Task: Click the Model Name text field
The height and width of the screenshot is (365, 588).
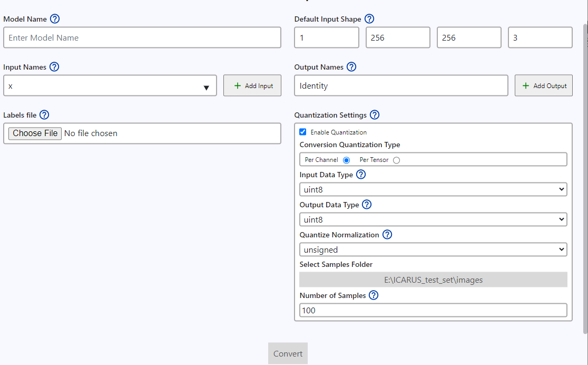Action: [x=142, y=38]
